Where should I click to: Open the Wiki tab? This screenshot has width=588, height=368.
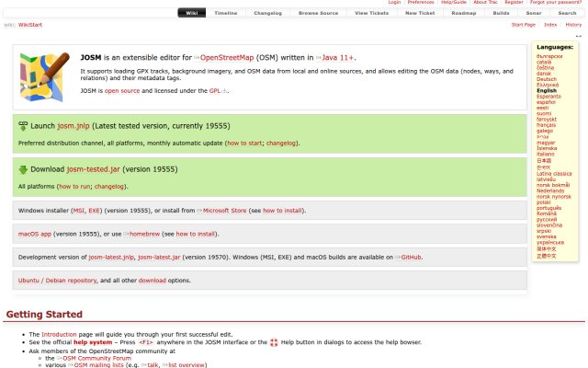click(192, 13)
